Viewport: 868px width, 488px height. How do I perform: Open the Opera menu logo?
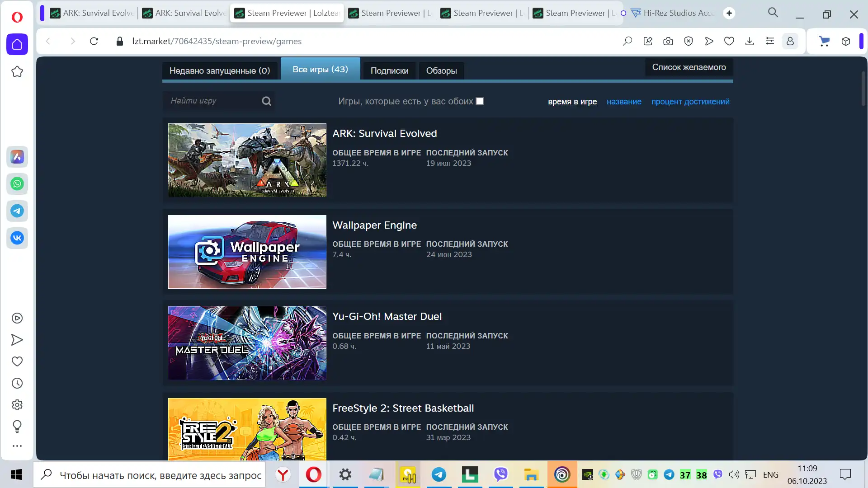(x=17, y=17)
